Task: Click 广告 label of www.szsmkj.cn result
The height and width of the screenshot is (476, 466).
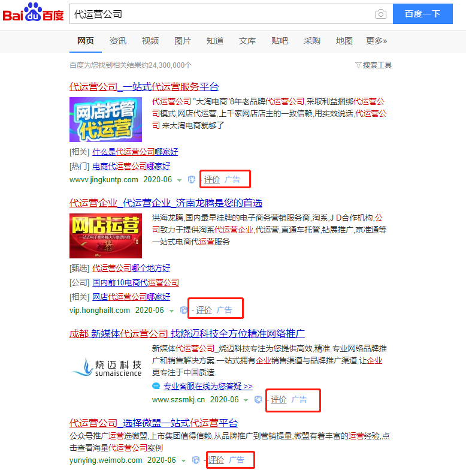Action: click(299, 400)
